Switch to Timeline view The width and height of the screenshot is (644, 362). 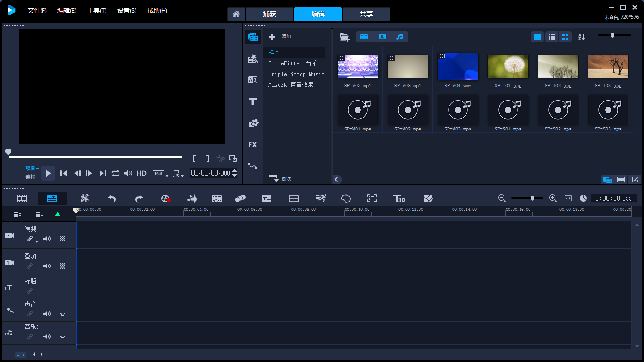[x=52, y=198]
